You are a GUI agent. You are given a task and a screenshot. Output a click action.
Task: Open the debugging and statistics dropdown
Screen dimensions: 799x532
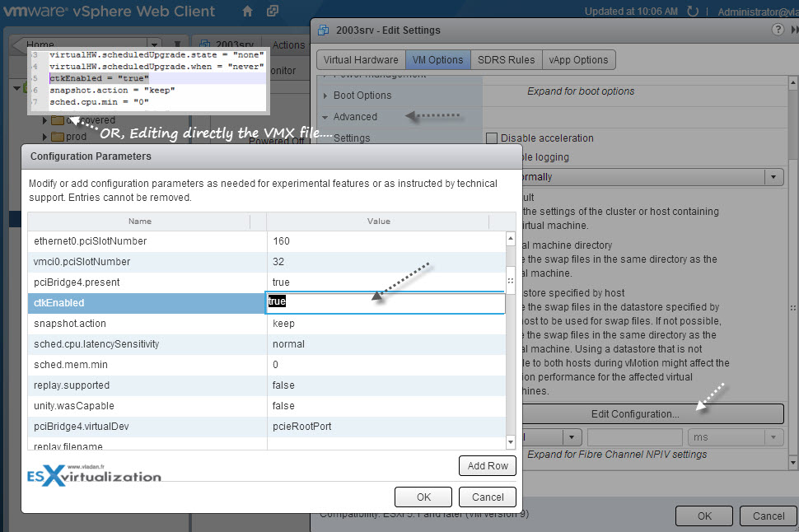(773, 177)
